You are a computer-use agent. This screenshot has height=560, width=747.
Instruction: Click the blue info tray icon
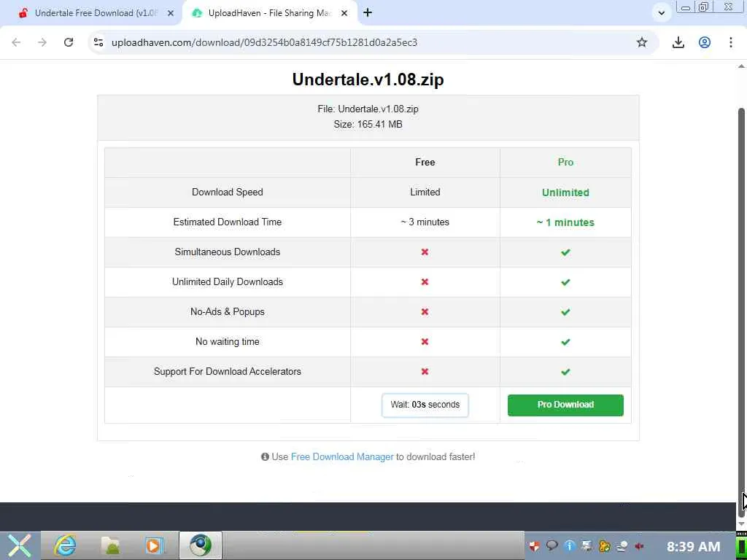pos(569,546)
